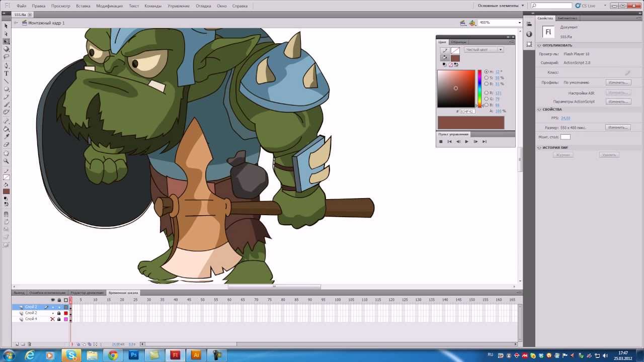Image resolution: width=644 pixels, height=362 pixels.
Task: Open the color type Чистый цвет dropdown
Action: pyautogui.click(x=484, y=50)
